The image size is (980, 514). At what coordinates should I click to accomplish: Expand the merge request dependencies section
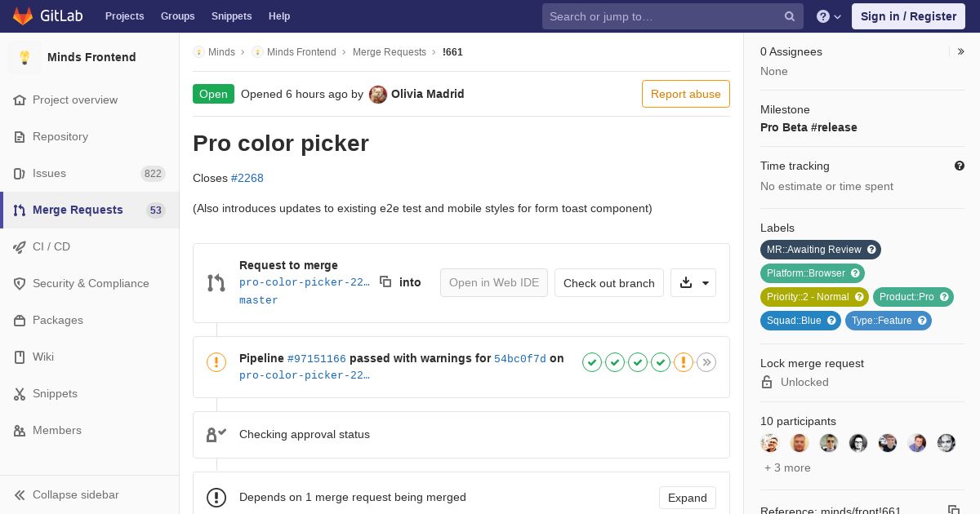pyautogui.click(x=687, y=498)
